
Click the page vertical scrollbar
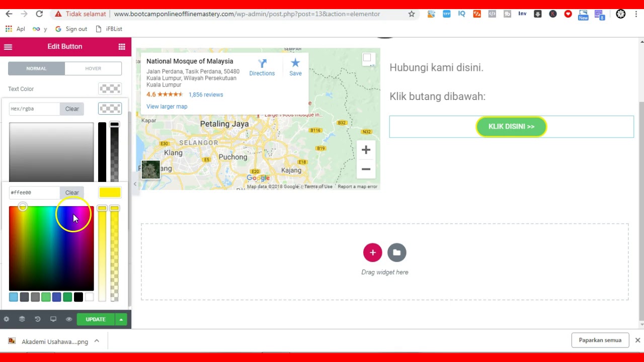(x=641, y=211)
